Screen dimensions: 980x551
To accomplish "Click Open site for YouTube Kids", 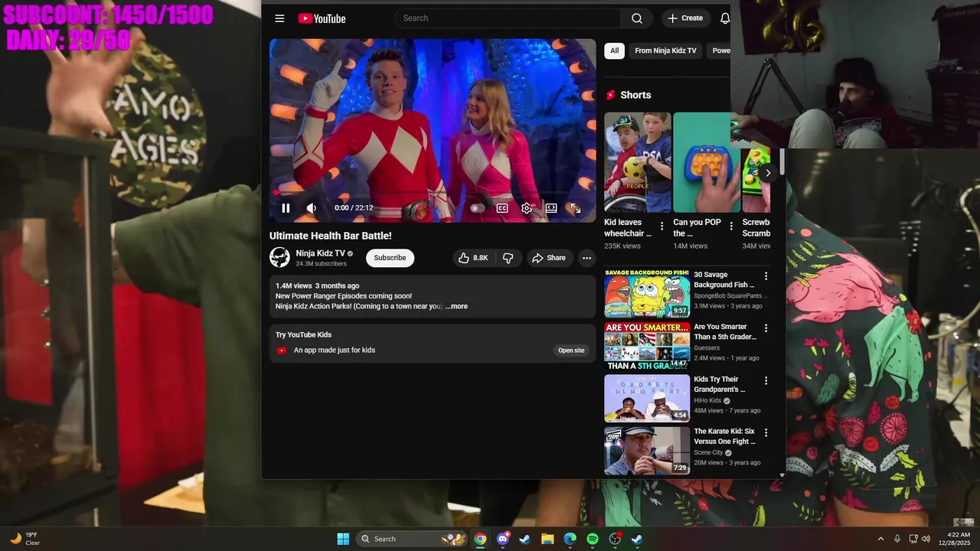I will click(x=571, y=350).
